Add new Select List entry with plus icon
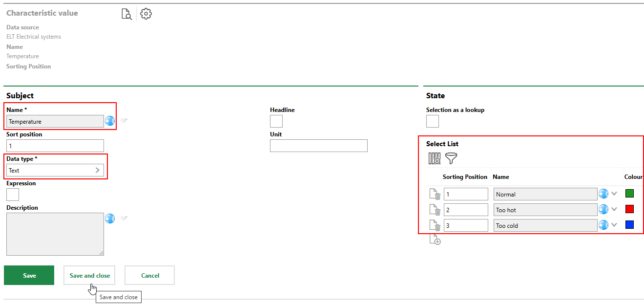Screen dimensions: 644x307 pyautogui.click(x=435, y=240)
